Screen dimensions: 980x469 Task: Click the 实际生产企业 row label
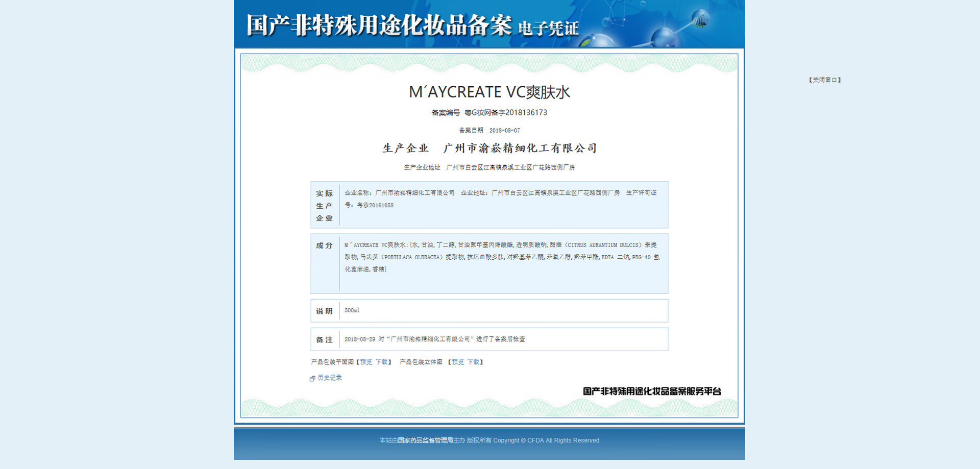point(324,206)
